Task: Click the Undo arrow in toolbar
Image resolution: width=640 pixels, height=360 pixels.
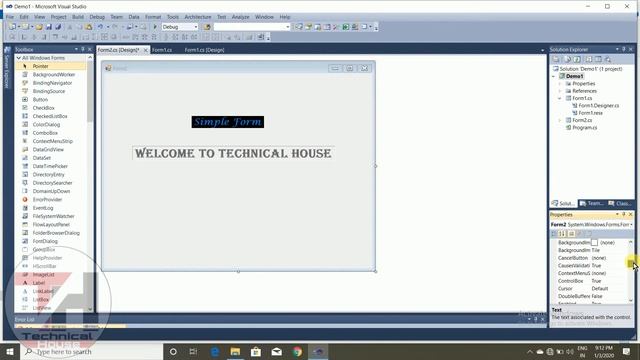Action: (x=100, y=27)
